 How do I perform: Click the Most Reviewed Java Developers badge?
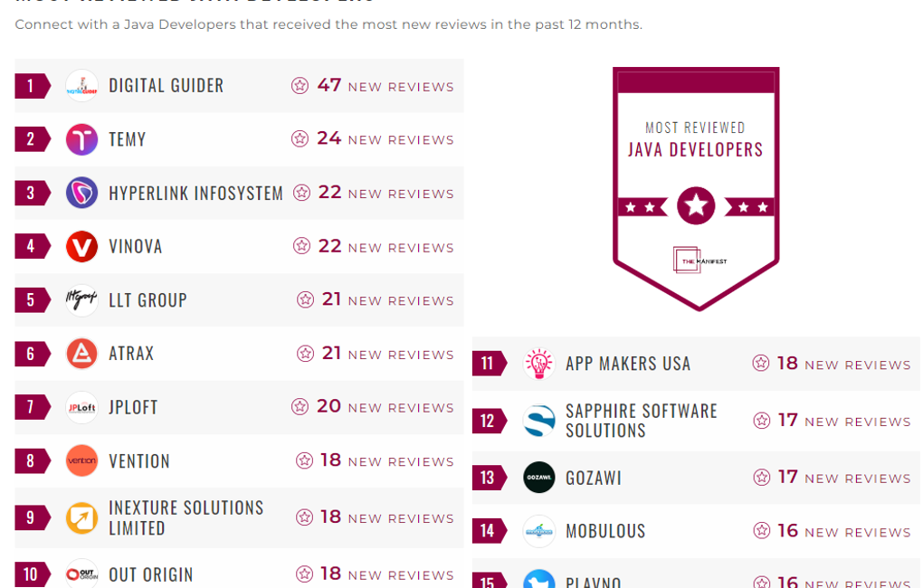695,185
